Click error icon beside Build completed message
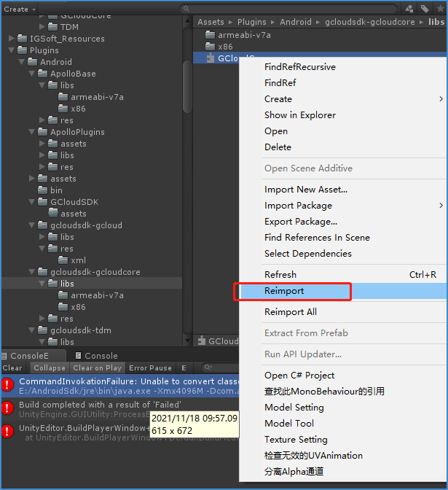This screenshot has height=490, width=448. click(7, 408)
